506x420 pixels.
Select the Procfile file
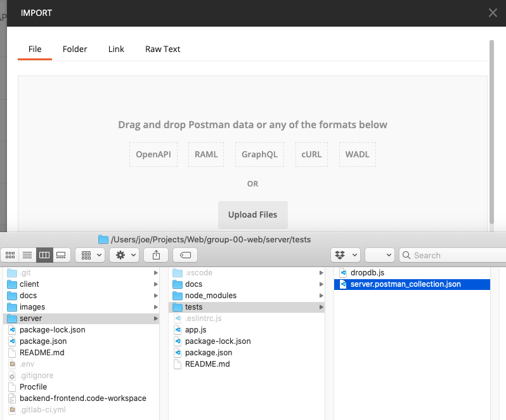coord(82,387)
